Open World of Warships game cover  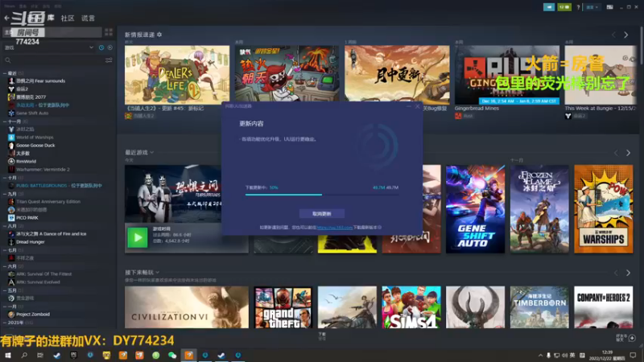tap(603, 209)
